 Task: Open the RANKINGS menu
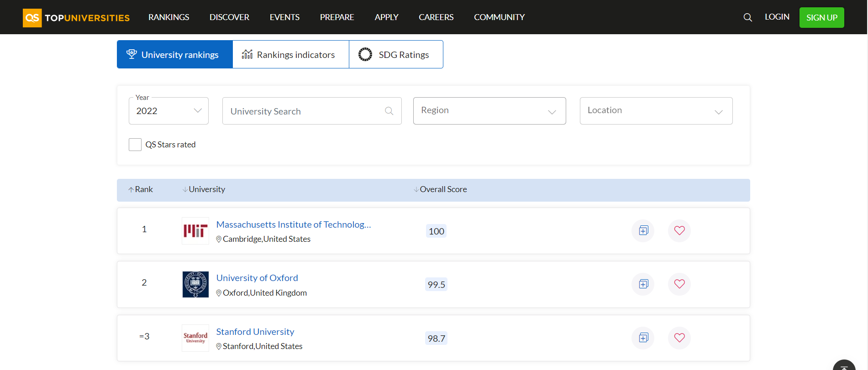(168, 17)
